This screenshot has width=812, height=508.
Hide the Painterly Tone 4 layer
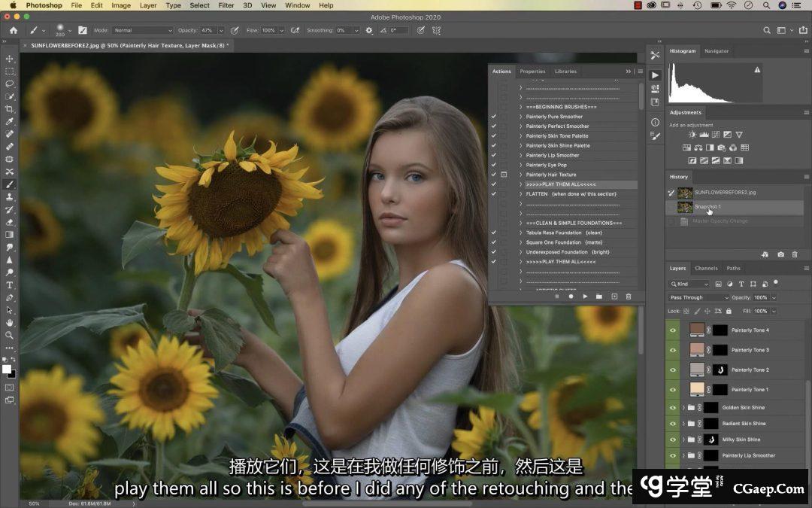point(673,330)
